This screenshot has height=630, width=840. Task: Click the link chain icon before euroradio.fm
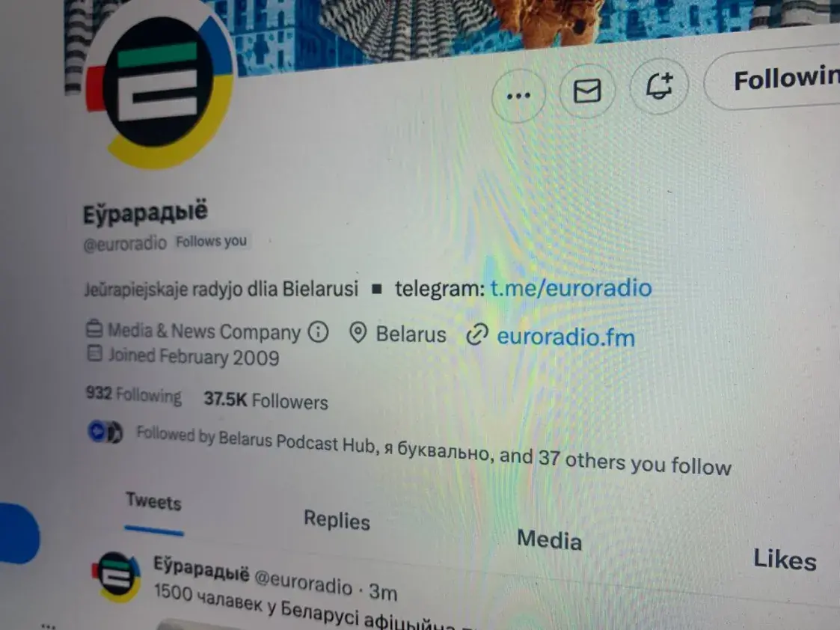476,335
